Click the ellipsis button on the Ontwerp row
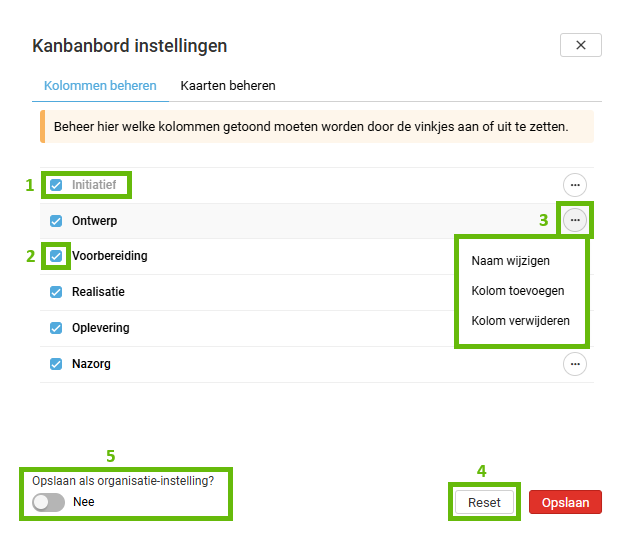636x547 pixels. [574, 220]
